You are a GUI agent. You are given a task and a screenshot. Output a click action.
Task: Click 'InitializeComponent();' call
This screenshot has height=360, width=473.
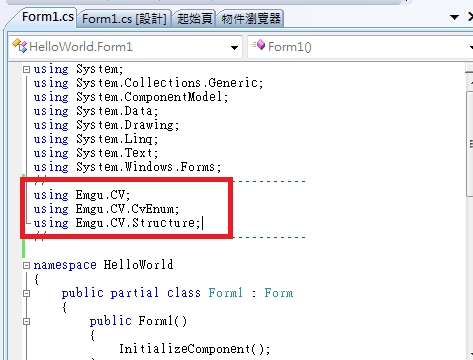[x=195, y=349]
